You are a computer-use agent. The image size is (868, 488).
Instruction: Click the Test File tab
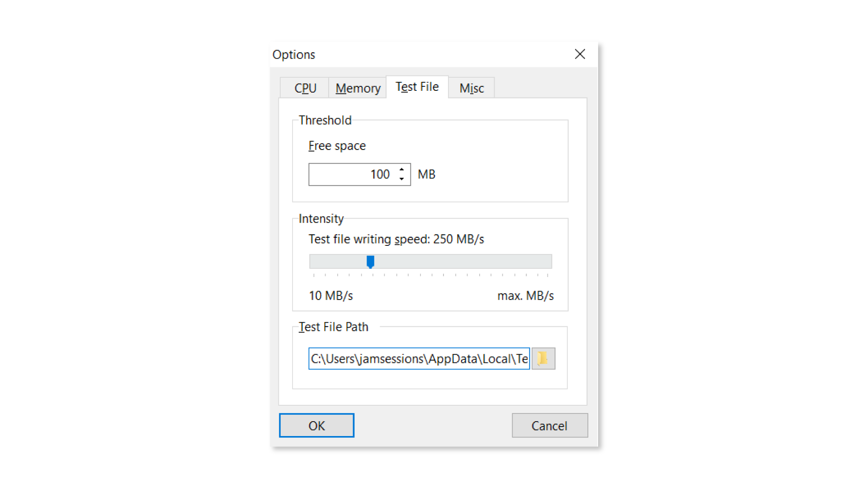pos(417,87)
